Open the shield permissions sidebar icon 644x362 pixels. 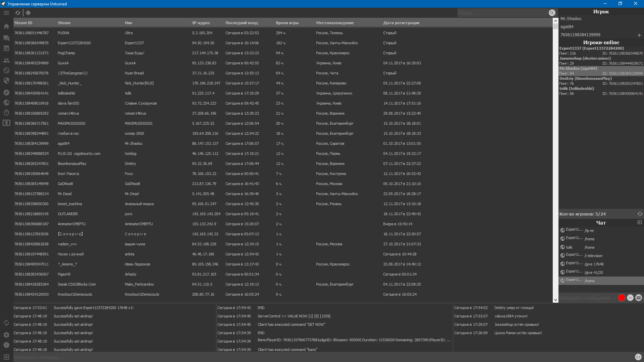click(6, 80)
